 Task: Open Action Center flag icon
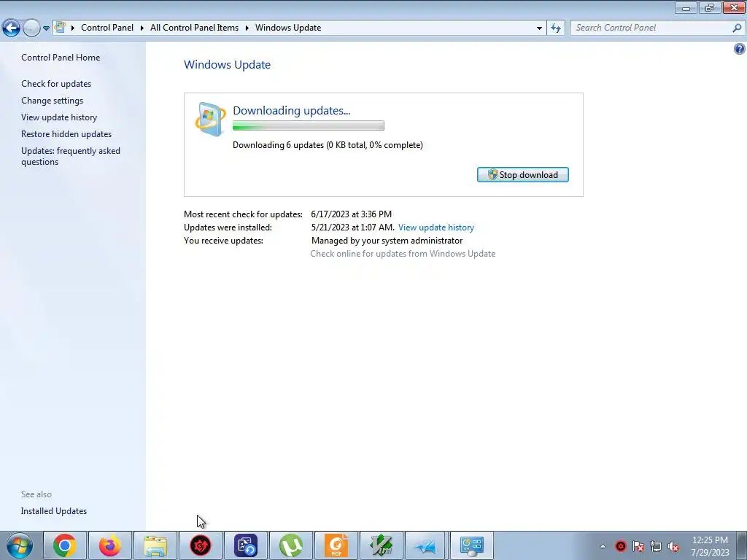(638, 547)
